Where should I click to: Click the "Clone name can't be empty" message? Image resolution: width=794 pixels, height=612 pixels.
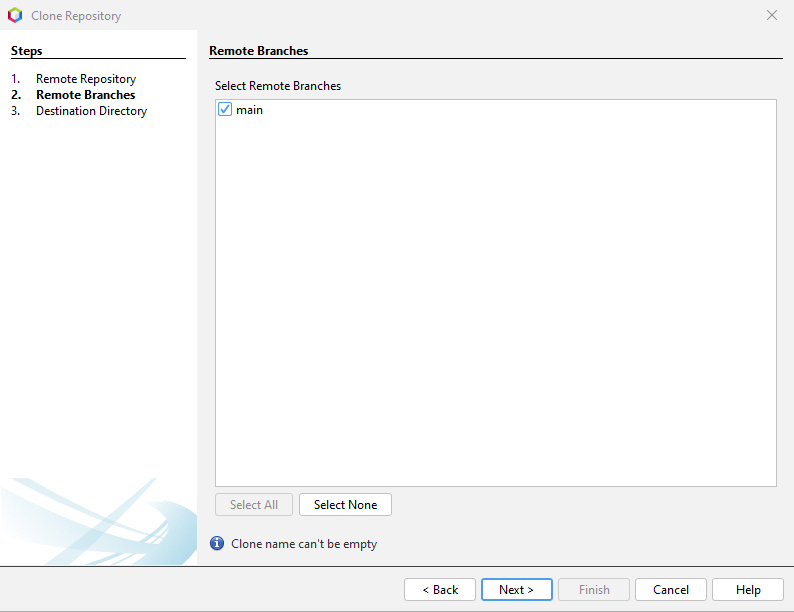(304, 544)
